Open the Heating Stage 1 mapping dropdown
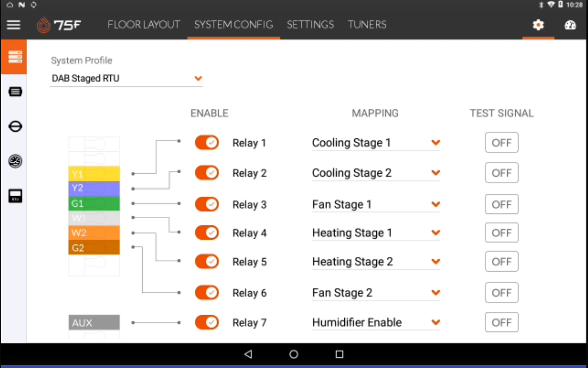Viewport: 588px width, 368px height. (376, 233)
